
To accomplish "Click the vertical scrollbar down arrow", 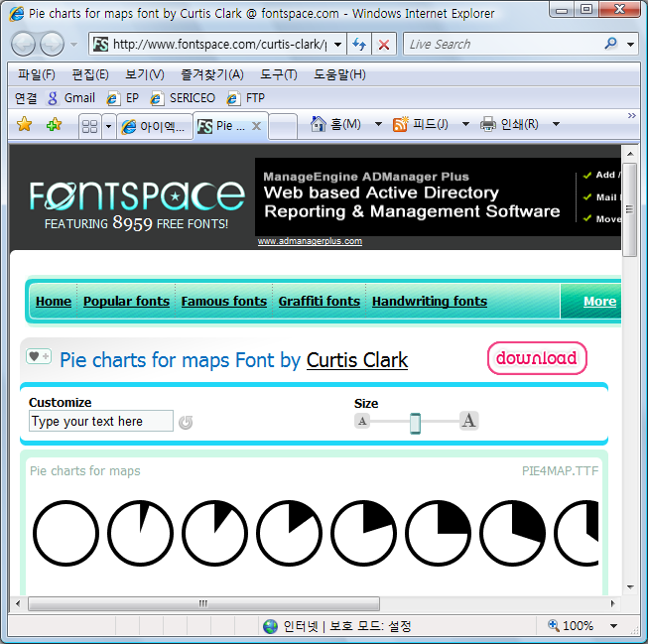I will [x=630, y=587].
